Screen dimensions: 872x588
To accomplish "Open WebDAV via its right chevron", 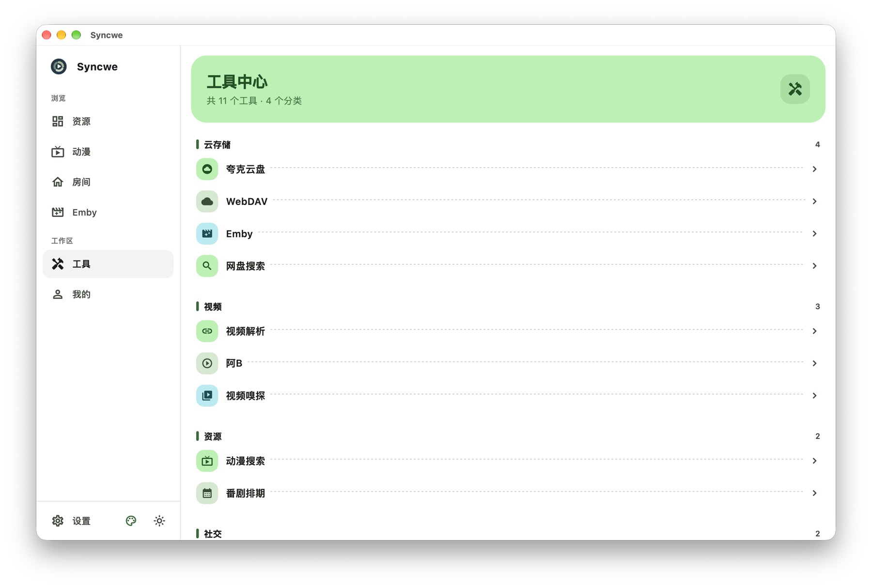I will [815, 201].
